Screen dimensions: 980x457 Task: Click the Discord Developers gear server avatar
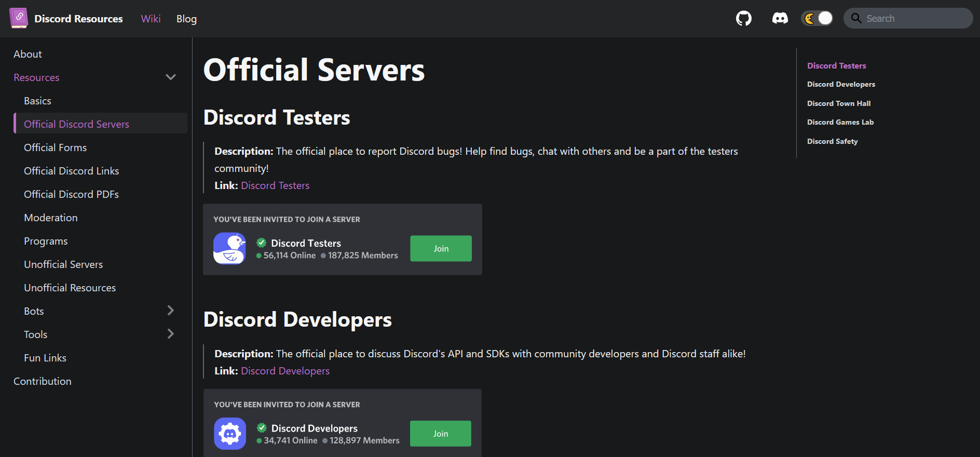point(230,434)
